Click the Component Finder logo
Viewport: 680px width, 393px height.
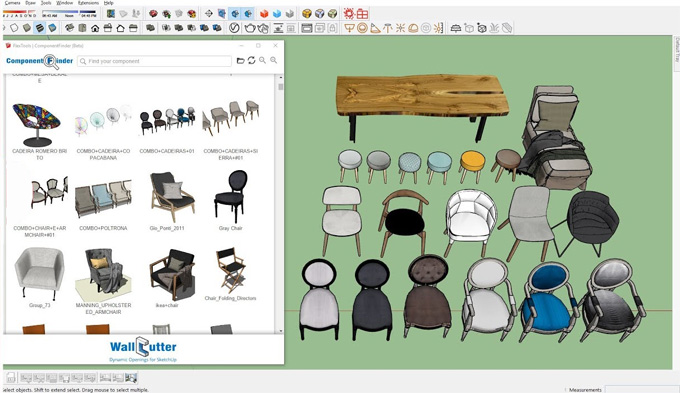tap(39, 61)
